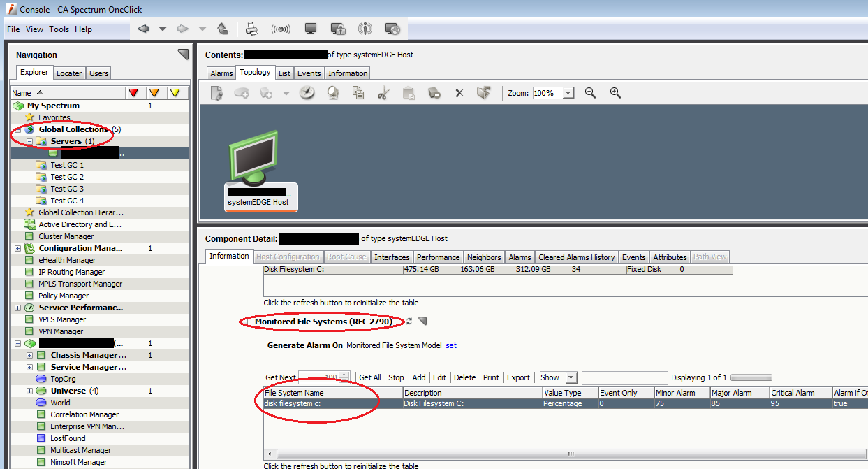868x469 pixels.
Task: Open the Performance tab in Component Detail
Action: coord(439,257)
